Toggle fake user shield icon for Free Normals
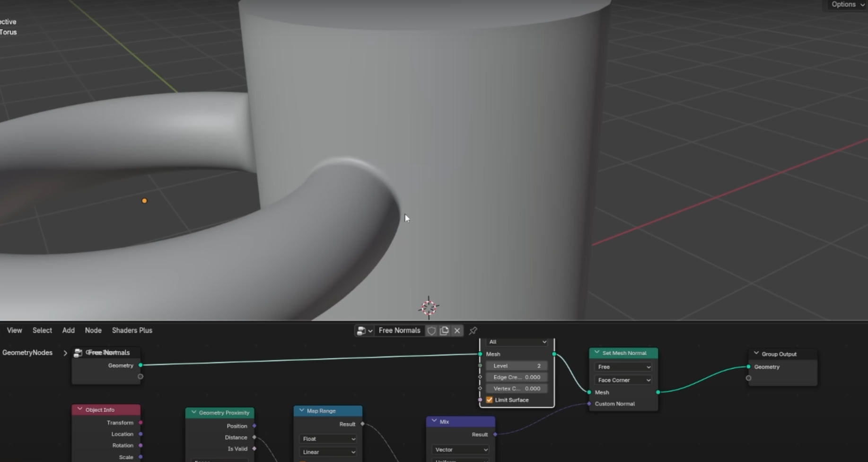Image resolution: width=868 pixels, height=462 pixels. [x=431, y=331]
